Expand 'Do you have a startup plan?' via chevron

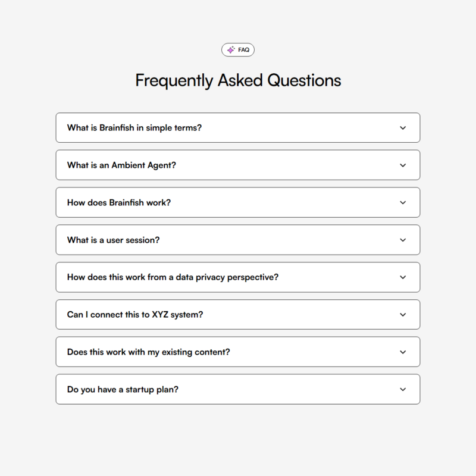click(x=403, y=390)
